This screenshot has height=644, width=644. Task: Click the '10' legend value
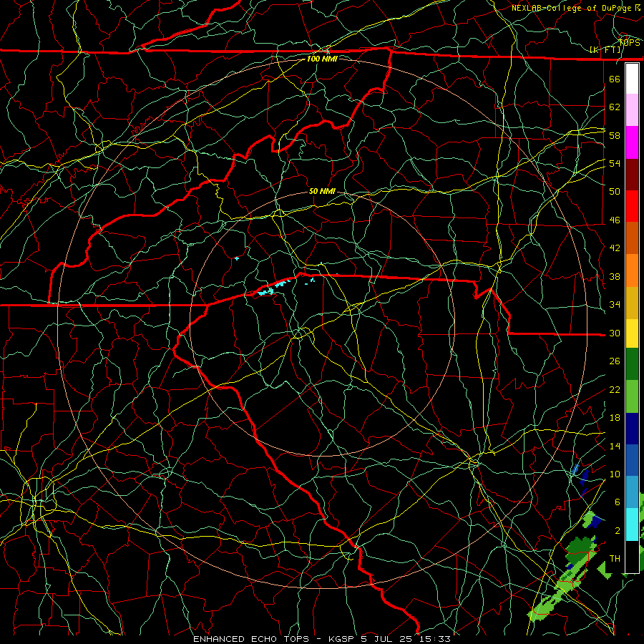point(615,474)
